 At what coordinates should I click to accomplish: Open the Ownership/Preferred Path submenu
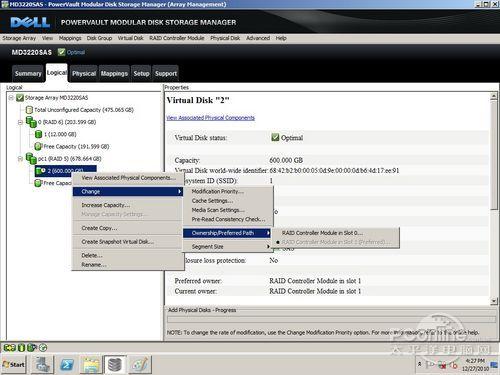(227, 233)
